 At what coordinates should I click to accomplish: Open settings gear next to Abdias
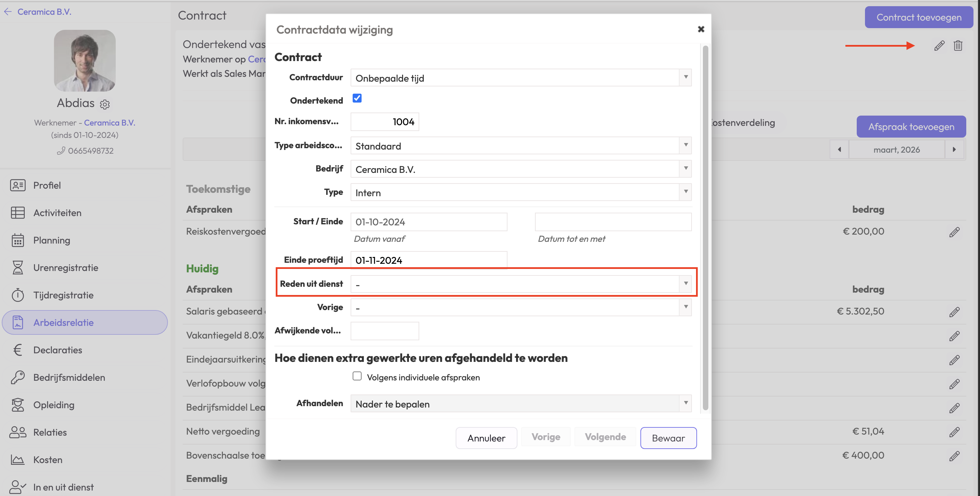105,104
